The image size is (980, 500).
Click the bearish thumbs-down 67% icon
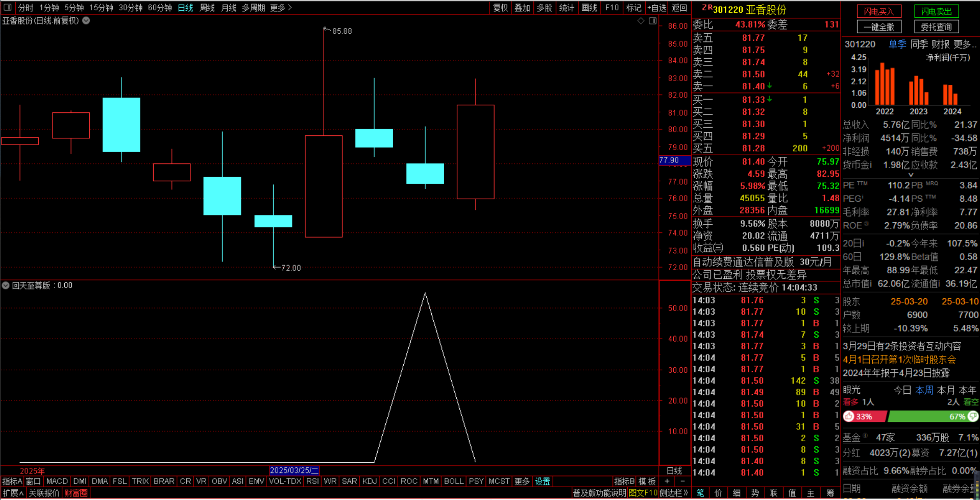coord(972,416)
